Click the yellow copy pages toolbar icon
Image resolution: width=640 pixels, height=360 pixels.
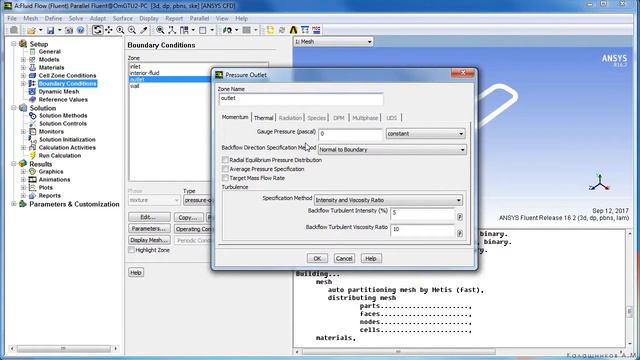pos(270,30)
